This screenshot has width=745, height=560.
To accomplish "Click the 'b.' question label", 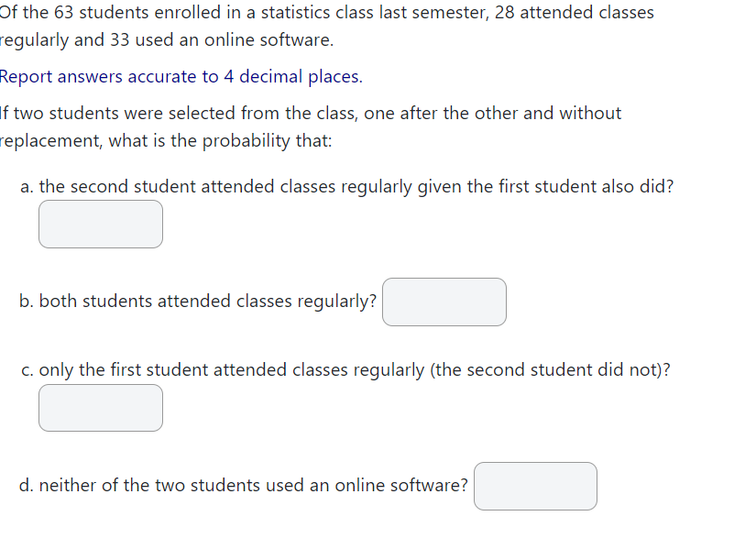I will (x=27, y=301).
